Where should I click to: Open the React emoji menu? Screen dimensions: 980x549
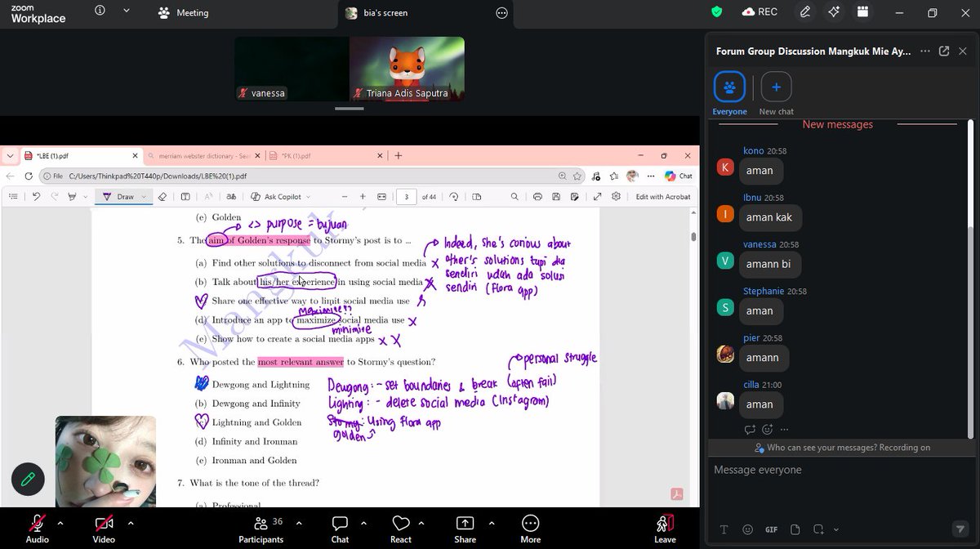401,528
